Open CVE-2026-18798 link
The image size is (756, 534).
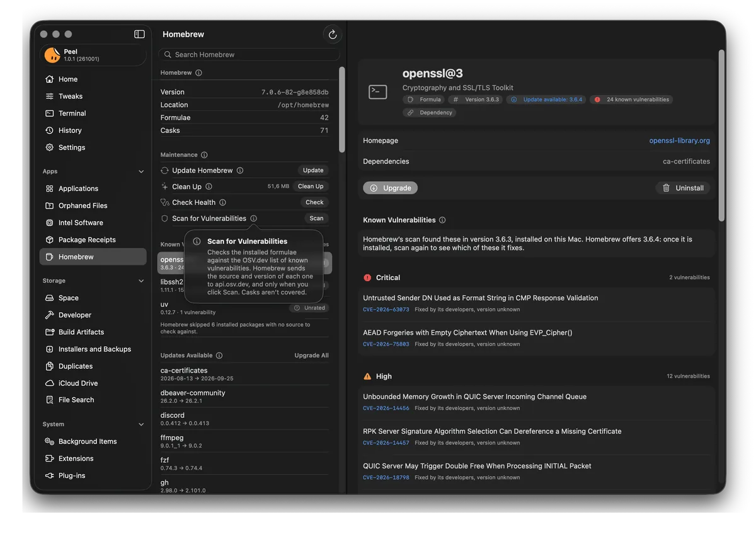[x=386, y=477]
